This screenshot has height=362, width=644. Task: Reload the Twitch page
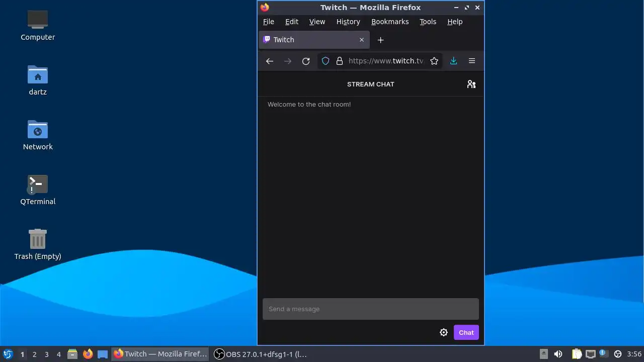click(306, 61)
